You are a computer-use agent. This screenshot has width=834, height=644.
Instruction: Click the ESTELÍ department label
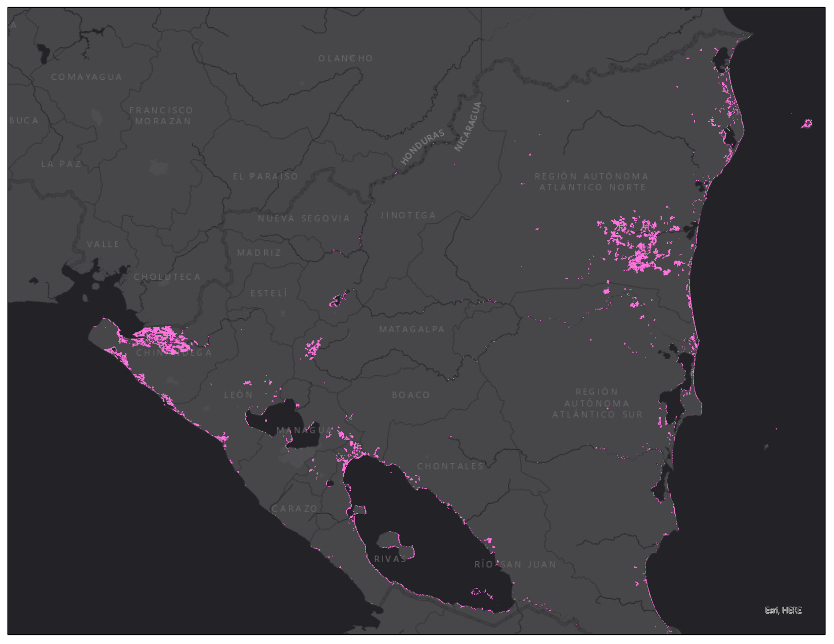269,293
